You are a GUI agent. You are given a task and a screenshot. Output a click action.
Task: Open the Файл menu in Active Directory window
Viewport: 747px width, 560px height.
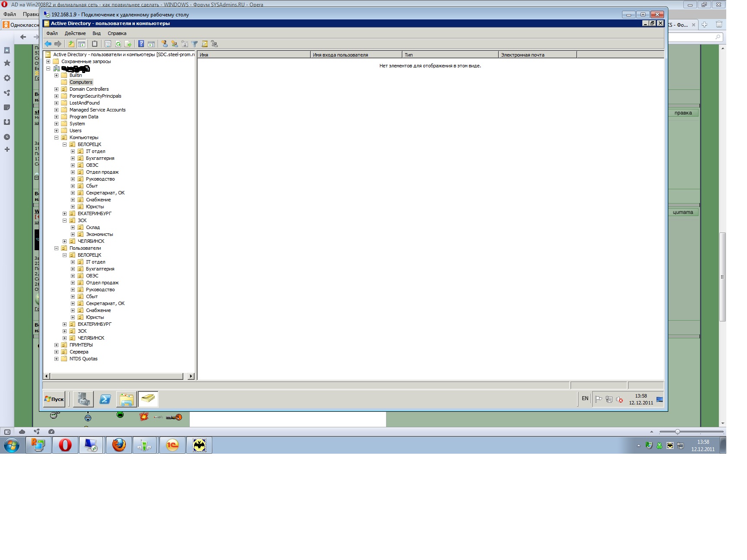click(x=52, y=33)
